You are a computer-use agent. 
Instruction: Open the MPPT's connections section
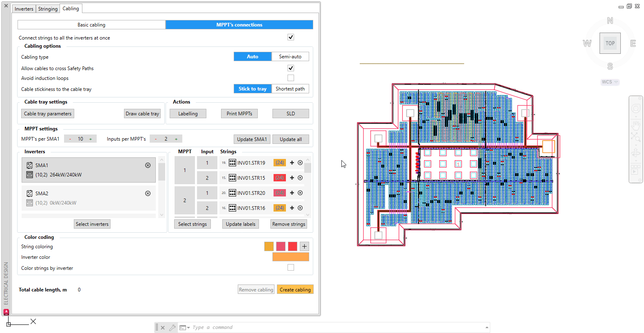pos(239,25)
